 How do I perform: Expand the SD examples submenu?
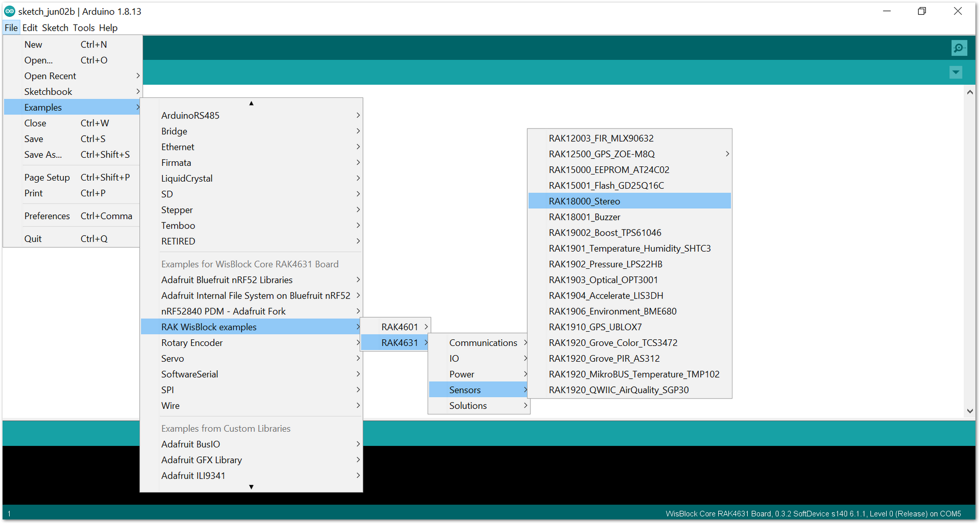pyautogui.click(x=251, y=194)
